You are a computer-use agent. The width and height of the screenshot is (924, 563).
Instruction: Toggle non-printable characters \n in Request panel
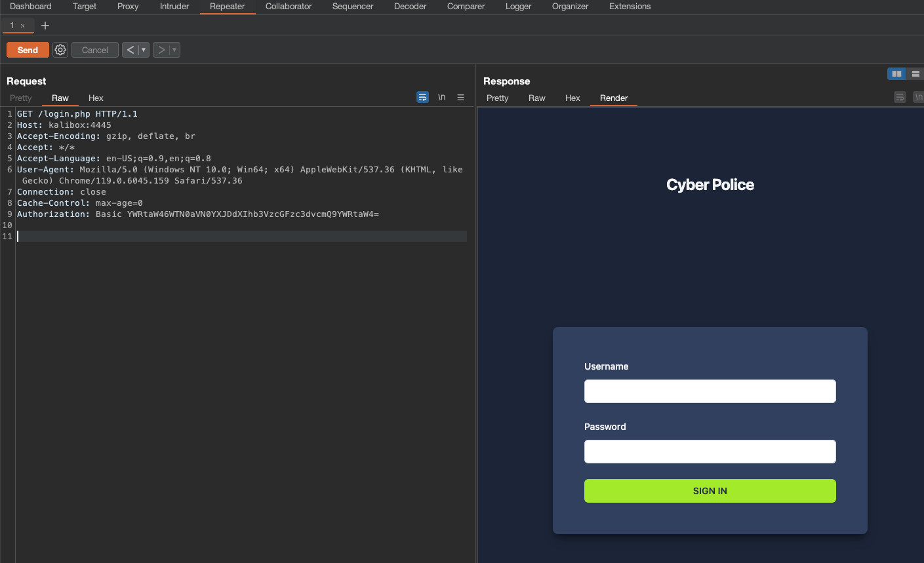click(442, 97)
